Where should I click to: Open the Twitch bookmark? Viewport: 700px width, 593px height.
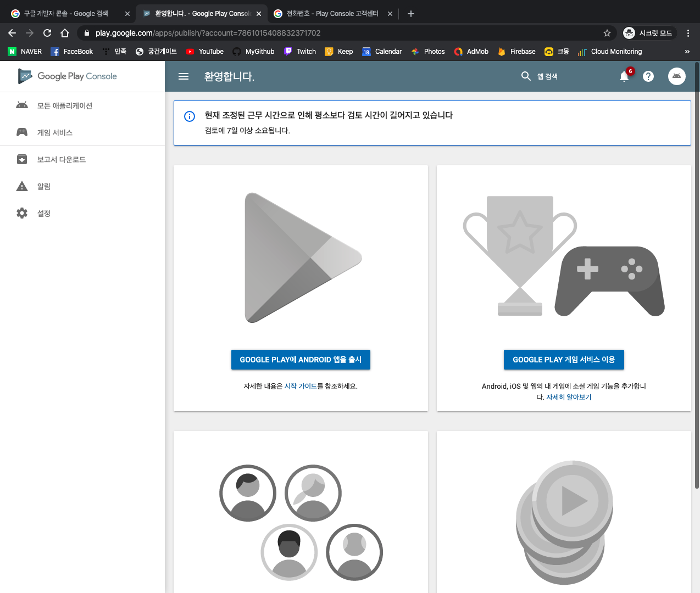pos(300,52)
